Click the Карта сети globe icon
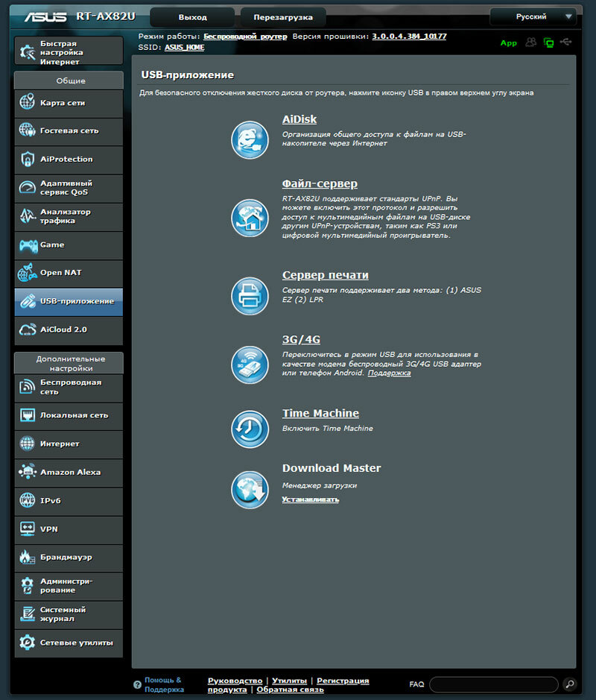 (27, 102)
